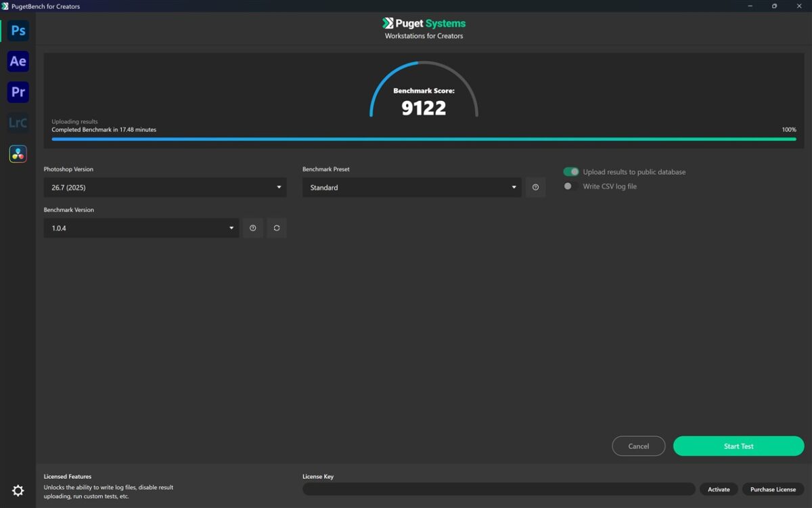Click the Benchmark Version help icon
The width and height of the screenshot is (812, 508).
(253, 228)
